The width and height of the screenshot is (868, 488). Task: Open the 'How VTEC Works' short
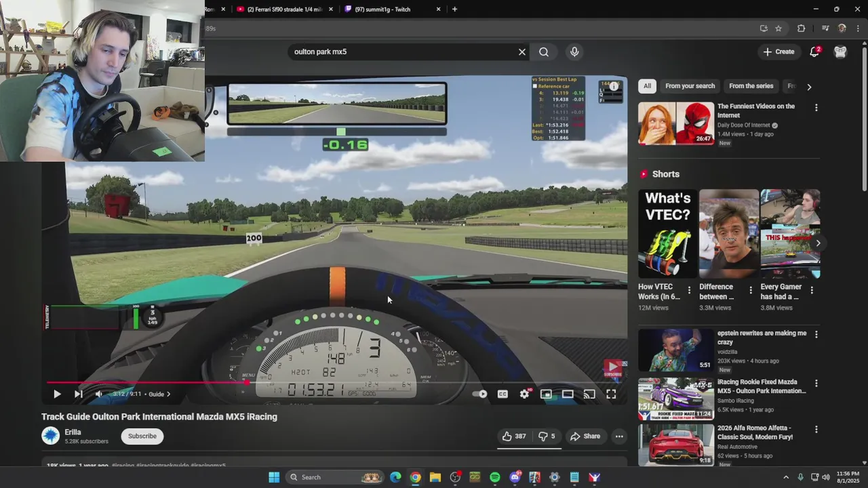coord(668,234)
